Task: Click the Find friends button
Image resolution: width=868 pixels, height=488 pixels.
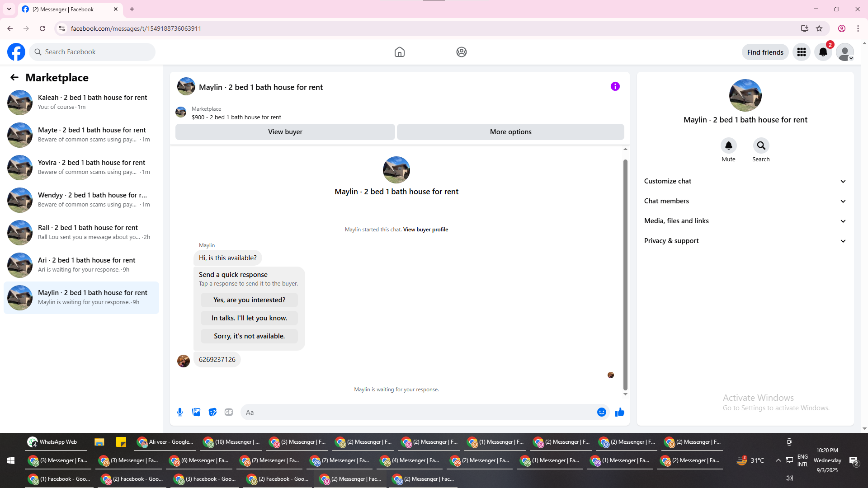Action: (x=765, y=52)
